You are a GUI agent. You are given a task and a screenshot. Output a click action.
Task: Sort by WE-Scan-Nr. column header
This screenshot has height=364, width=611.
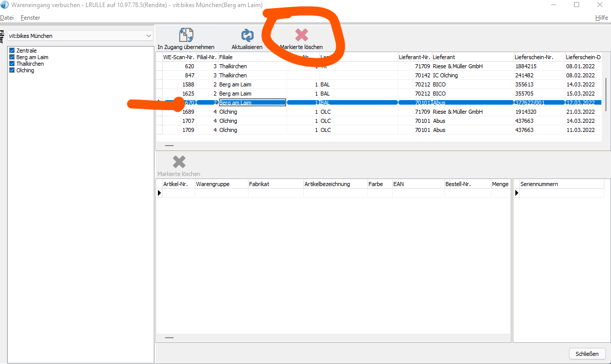tap(179, 57)
